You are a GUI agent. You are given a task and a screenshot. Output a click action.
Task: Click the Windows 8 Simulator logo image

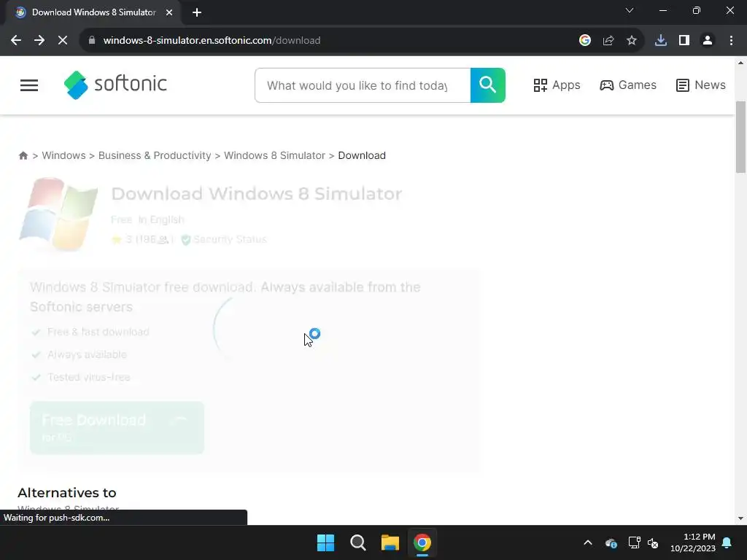click(x=58, y=215)
